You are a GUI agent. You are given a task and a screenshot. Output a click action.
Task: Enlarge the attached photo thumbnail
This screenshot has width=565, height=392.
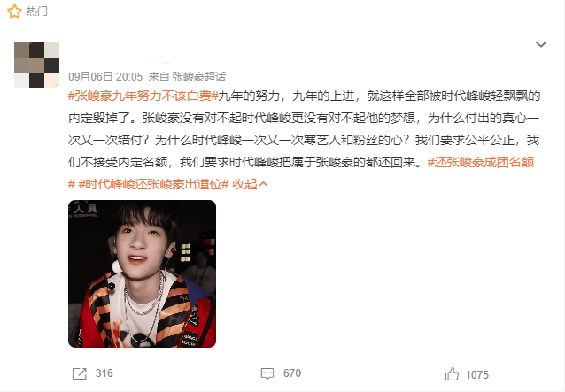point(142,273)
